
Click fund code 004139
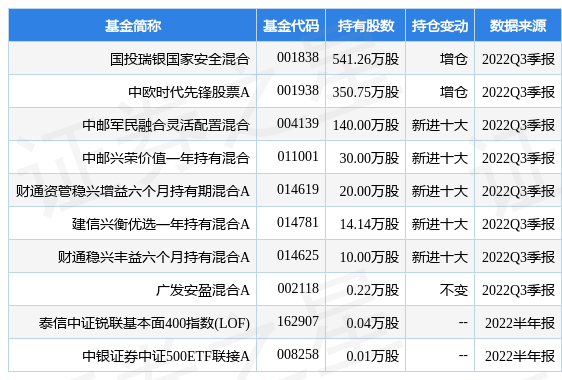pos(298,123)
